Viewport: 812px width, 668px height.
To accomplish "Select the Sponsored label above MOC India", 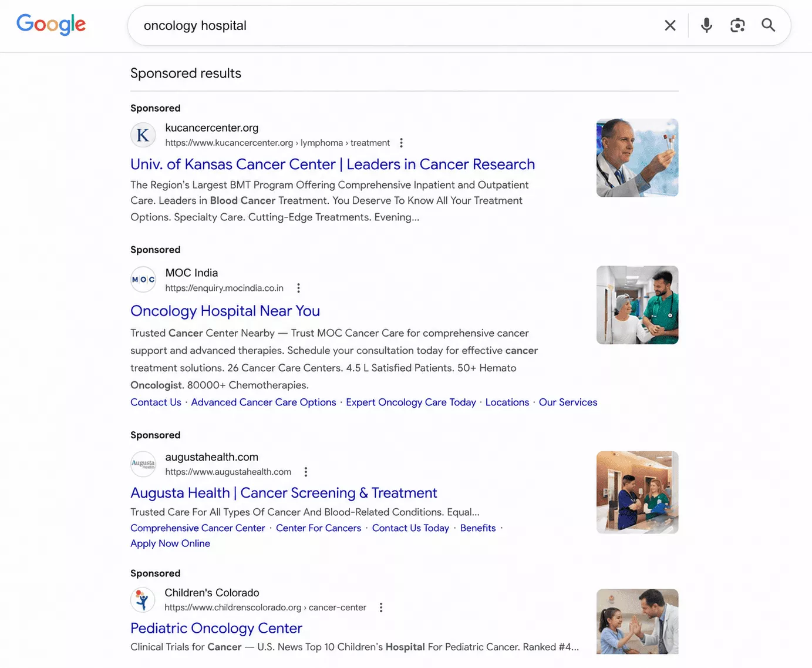I will [156, 250].
